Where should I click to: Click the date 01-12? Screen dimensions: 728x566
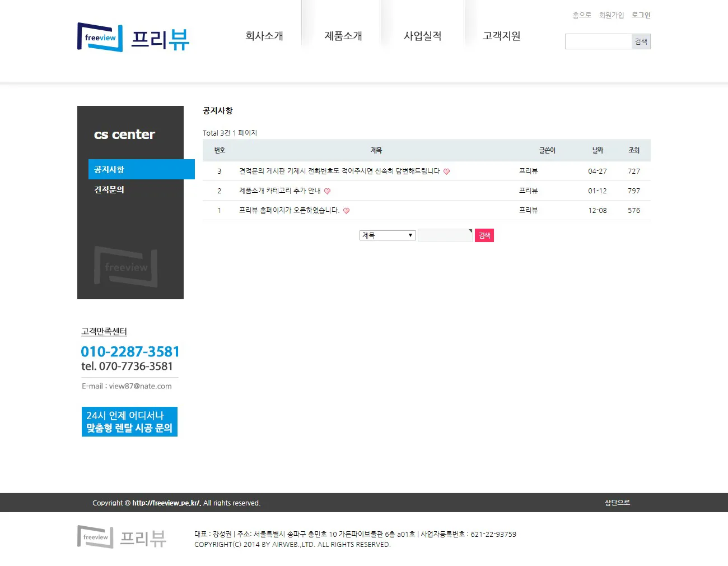[598, 191]
